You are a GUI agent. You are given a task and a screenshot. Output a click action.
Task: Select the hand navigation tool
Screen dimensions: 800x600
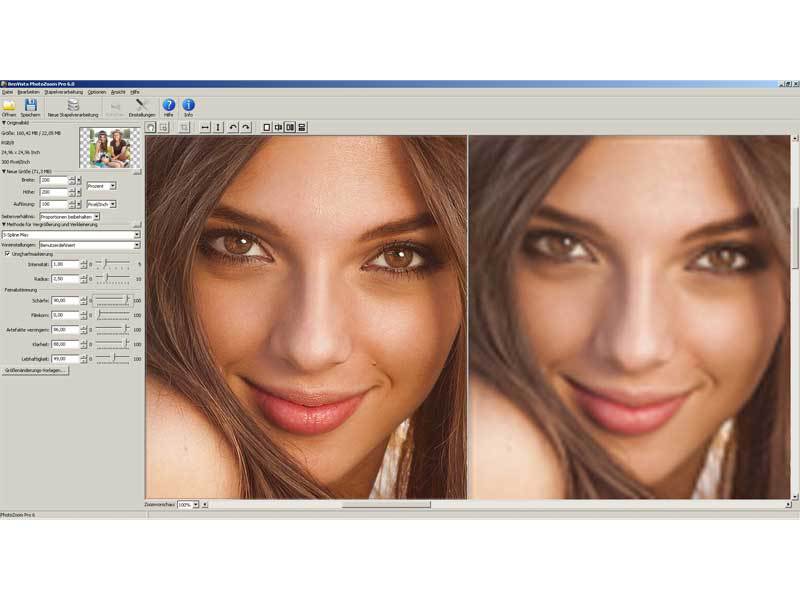pos(151,127)
